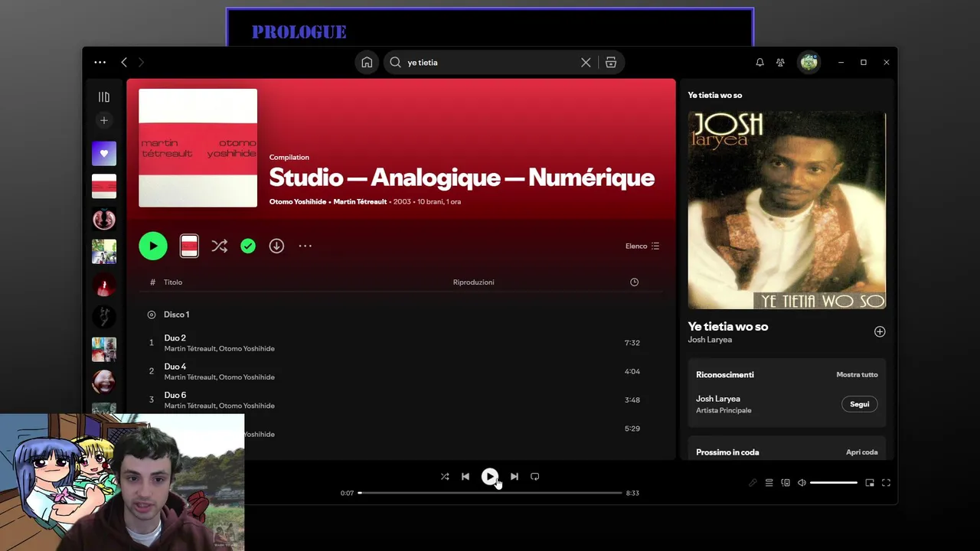Viewport: 980px width, 551px height.
Task: Play track Duo 4 in the list
Action: point(175,367)
